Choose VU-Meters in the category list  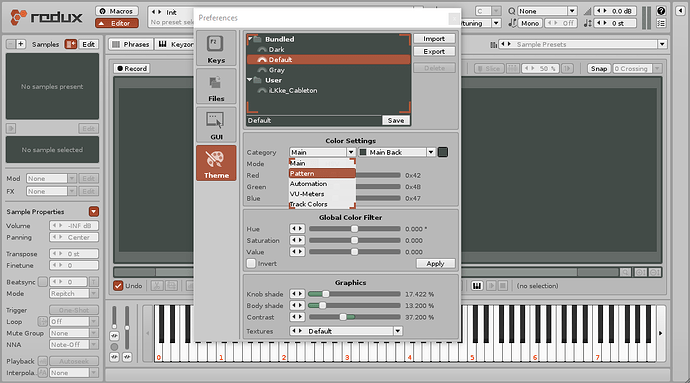[322, 194]
